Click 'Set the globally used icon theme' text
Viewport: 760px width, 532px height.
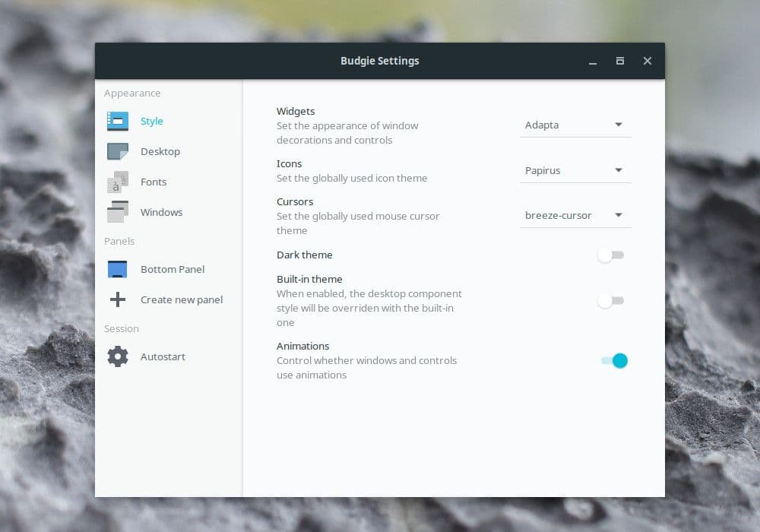[x=352, y=179]
